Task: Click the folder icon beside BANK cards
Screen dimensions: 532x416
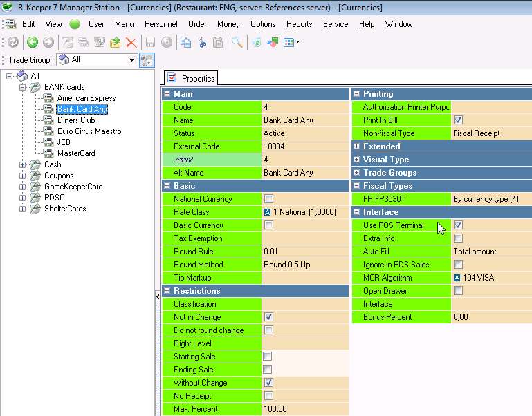Action: tap(35, 87)
